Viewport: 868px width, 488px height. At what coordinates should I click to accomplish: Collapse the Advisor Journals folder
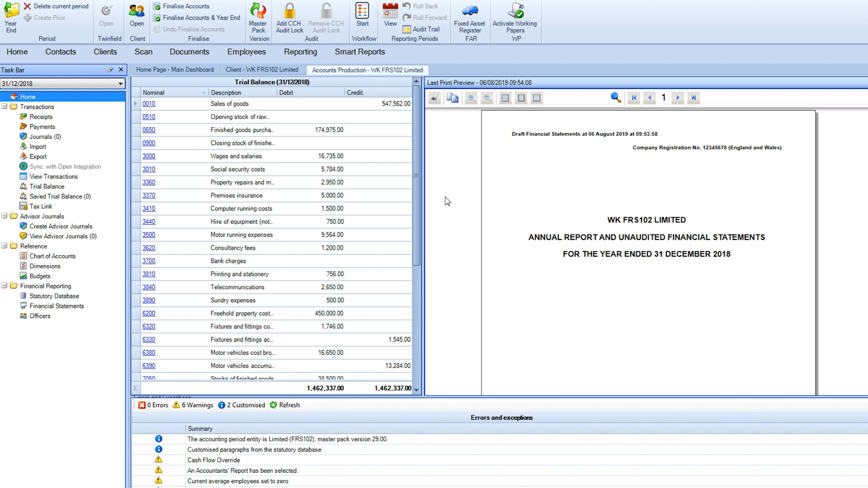point(5,216)
